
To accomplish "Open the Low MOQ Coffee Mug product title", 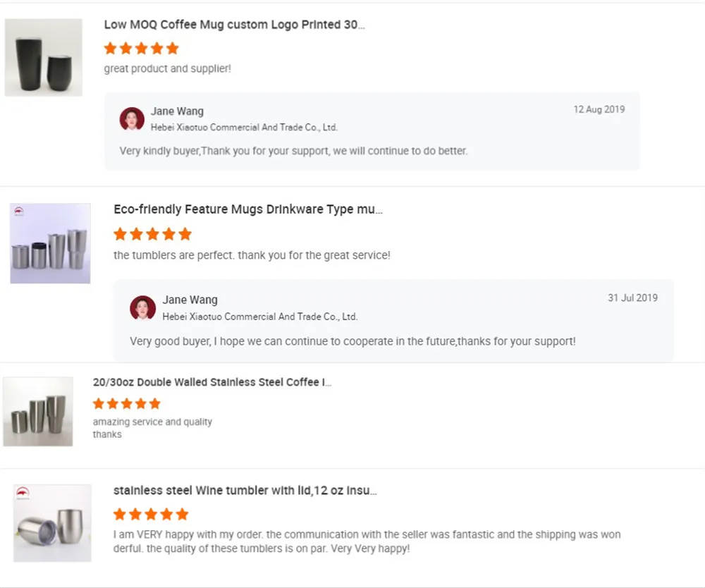I will (234, 25).
